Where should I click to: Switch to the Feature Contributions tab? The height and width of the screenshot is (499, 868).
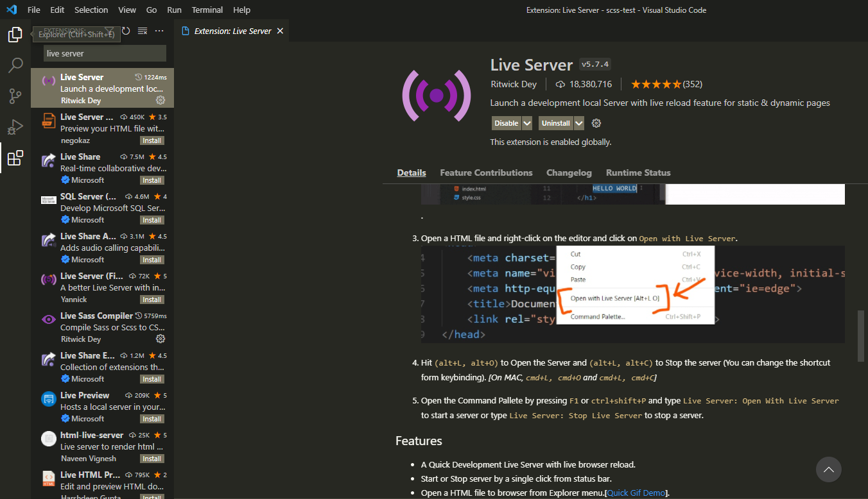486,173
